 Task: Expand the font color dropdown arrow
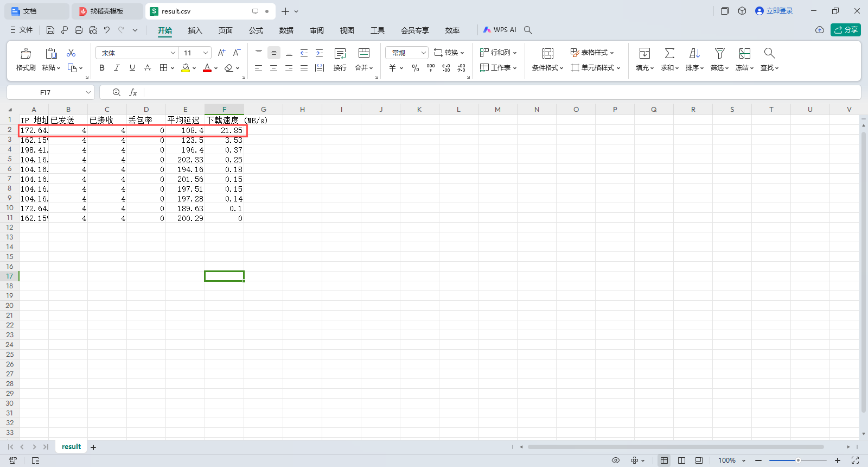(x=216, y=68)
